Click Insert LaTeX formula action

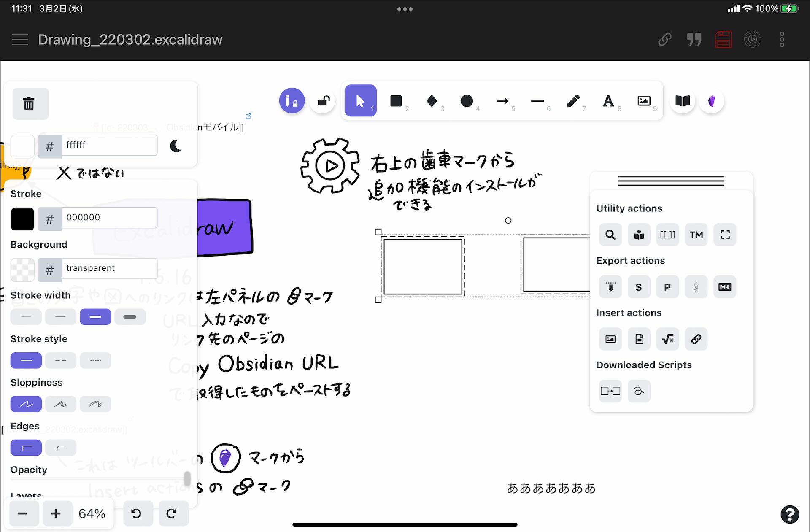coord(667,339)
